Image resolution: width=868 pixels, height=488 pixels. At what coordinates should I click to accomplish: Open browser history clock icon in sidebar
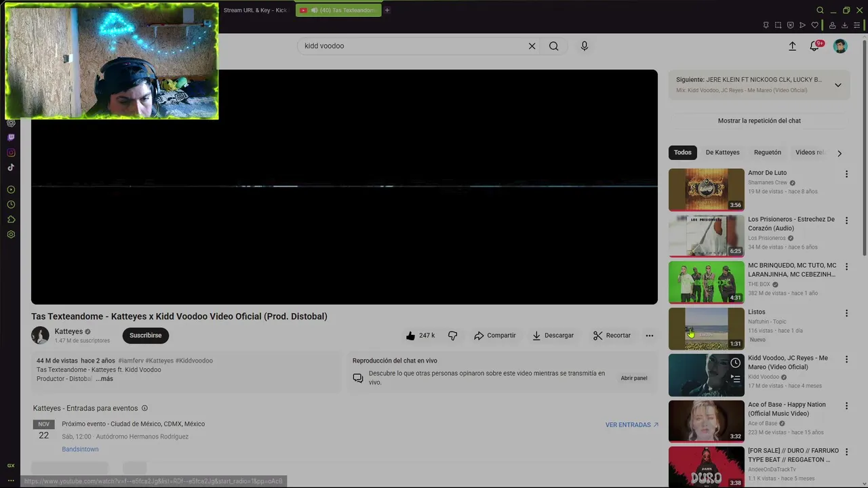point(11,205)
